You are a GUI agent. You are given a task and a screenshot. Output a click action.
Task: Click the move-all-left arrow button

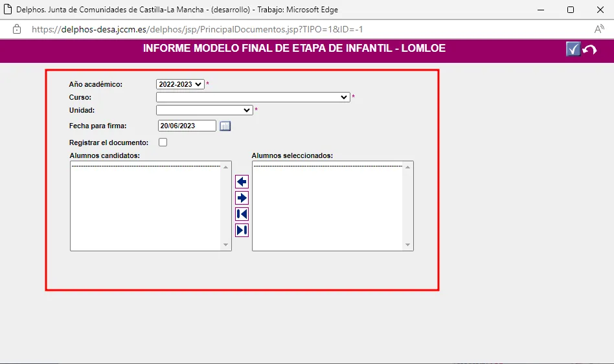click(x=242, y=214)
